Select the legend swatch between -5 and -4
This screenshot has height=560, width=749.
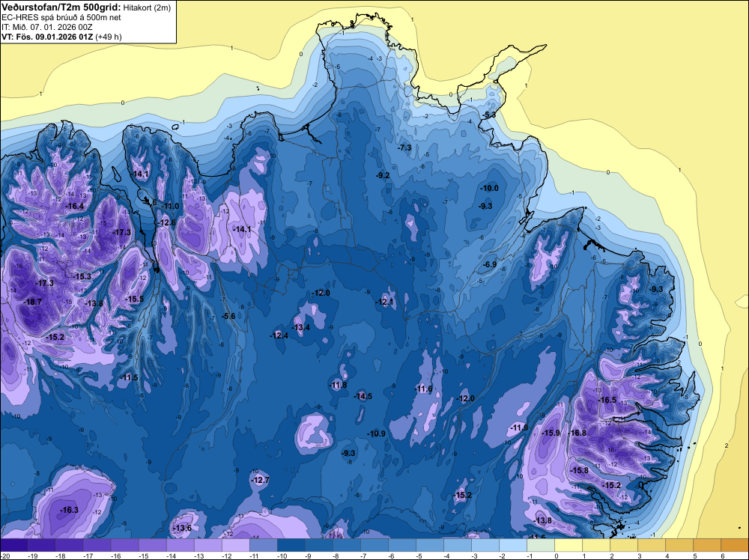tap(429, 545)
